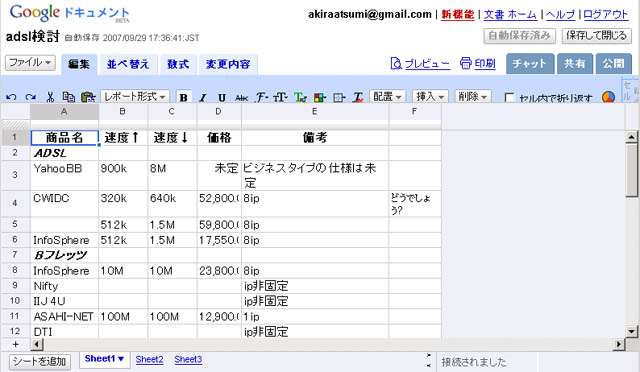Click the 新機能 link
This screenshot has height=372, width=640.
(x=458, y=15)
